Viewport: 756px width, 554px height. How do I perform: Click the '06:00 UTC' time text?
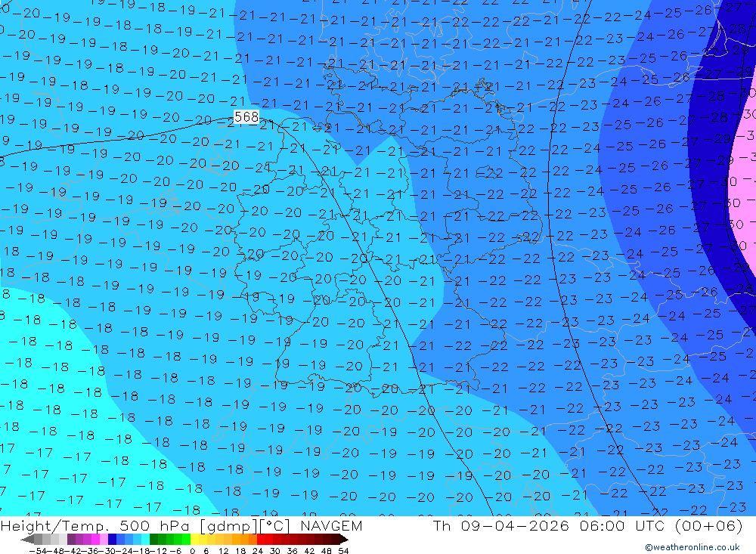coord(622,525)
